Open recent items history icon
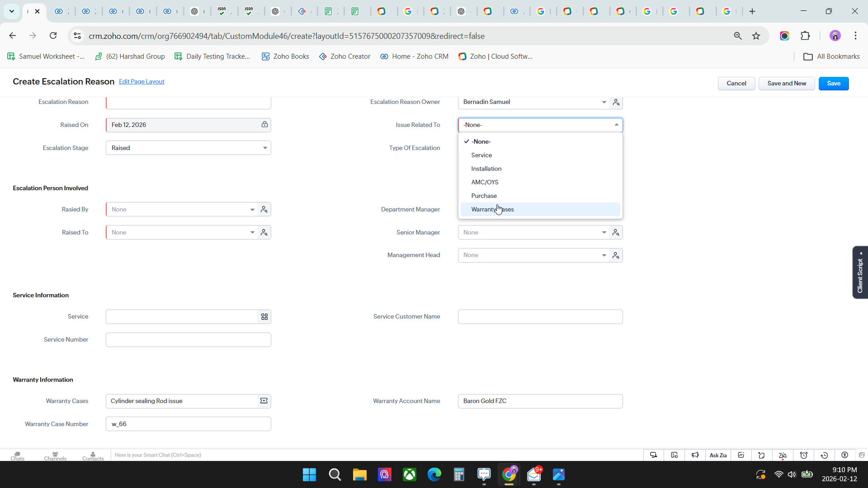This screenshot has height=488, width=868. pyautogui.click(x=825, y=455)
